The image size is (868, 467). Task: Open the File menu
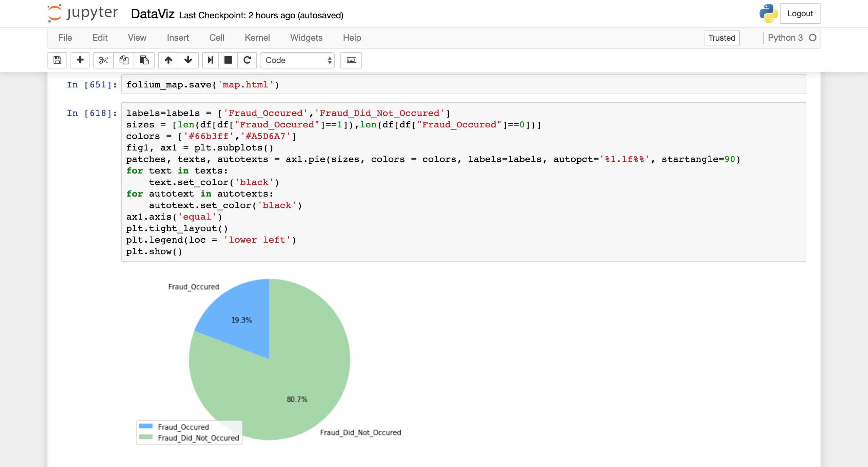click(x=65, y=38)
